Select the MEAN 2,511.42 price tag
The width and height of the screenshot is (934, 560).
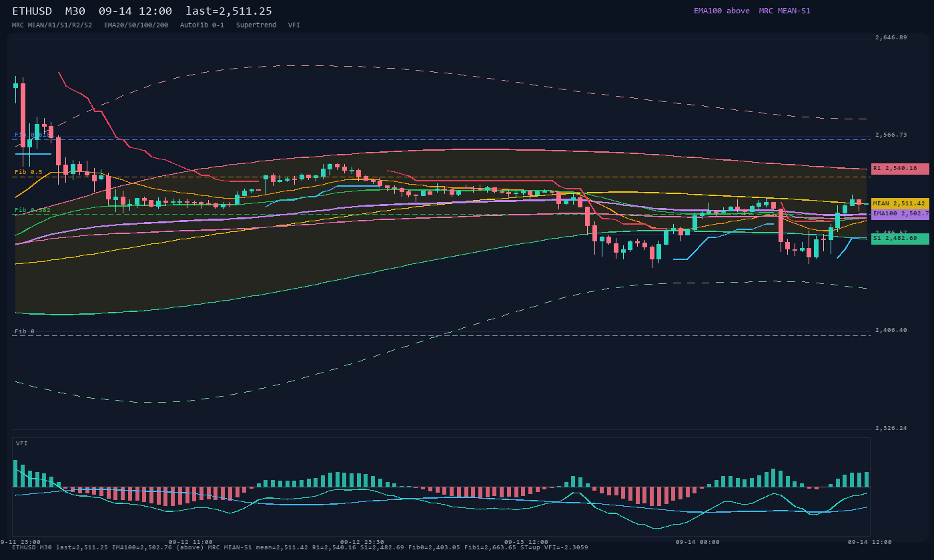pyautogui.click(x=900, y=203)
